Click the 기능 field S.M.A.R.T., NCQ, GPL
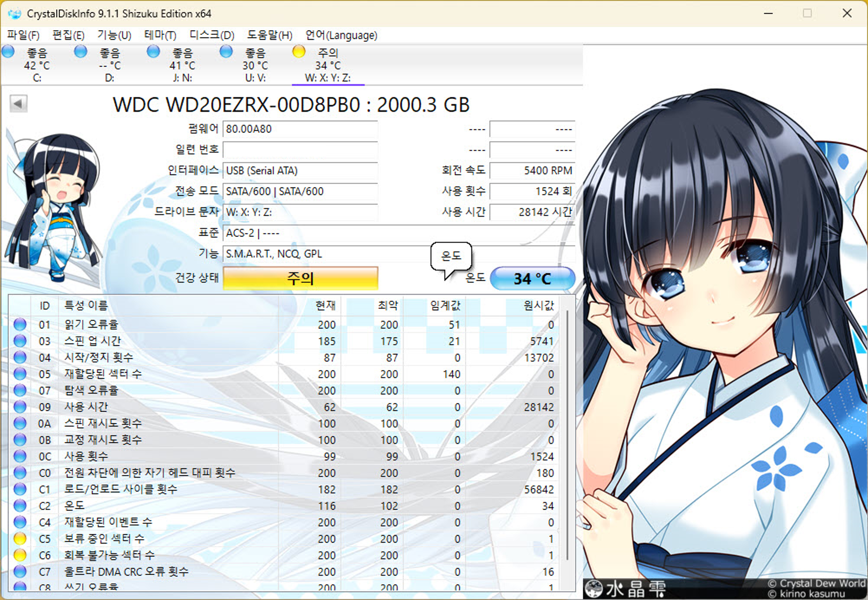This screenshot has height=600, width=868. (399, 254)
